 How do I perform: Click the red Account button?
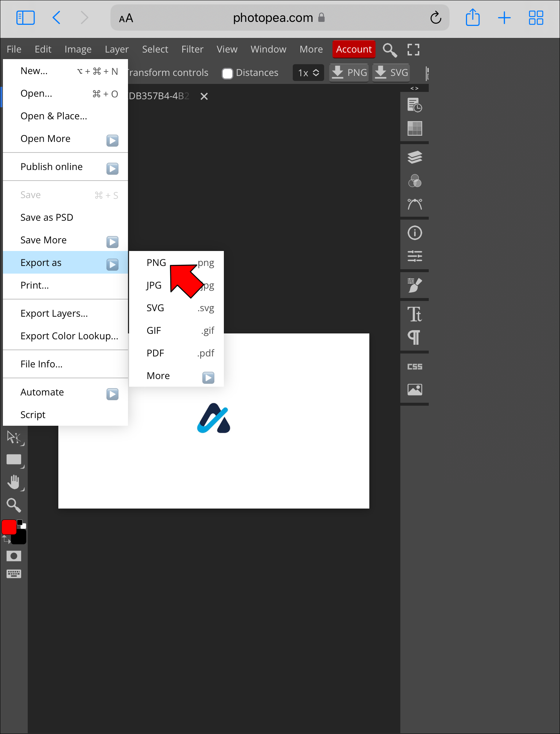[x=354, y=49]
